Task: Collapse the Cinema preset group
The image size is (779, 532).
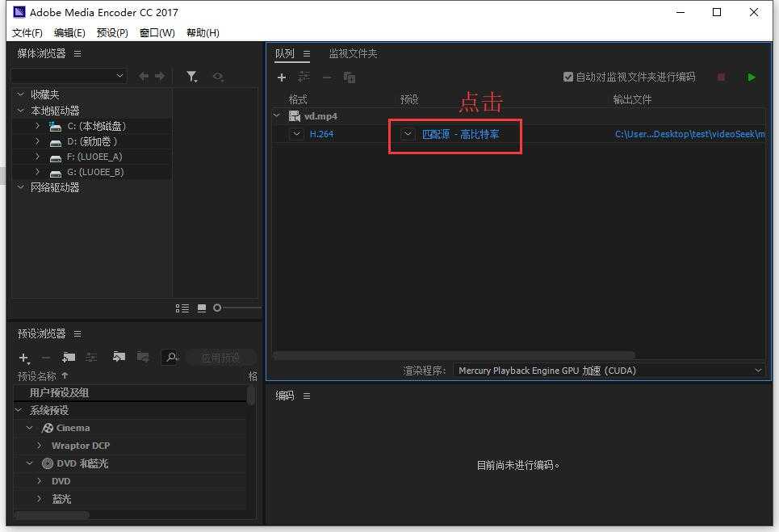Action: click(30, 428)
